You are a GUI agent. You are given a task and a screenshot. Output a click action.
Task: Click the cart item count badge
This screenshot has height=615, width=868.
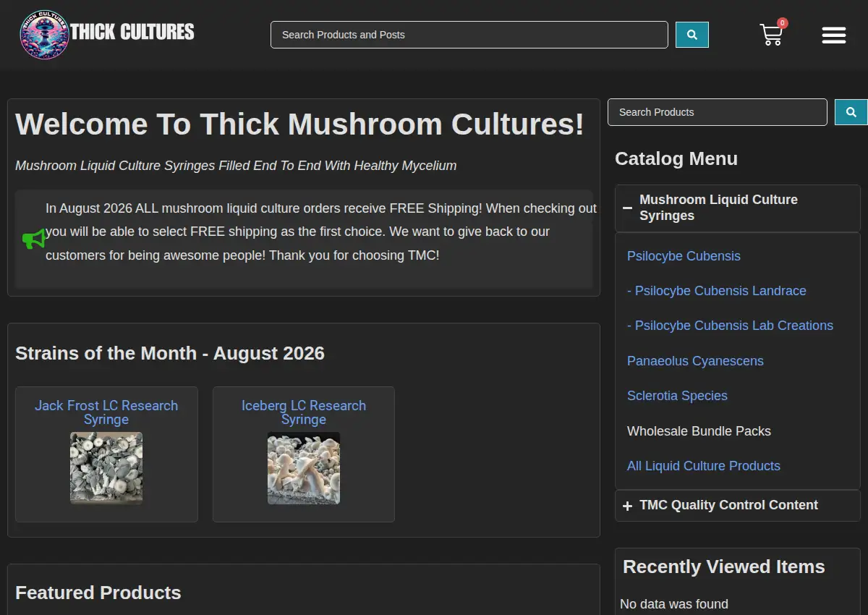tap(782, 23)
